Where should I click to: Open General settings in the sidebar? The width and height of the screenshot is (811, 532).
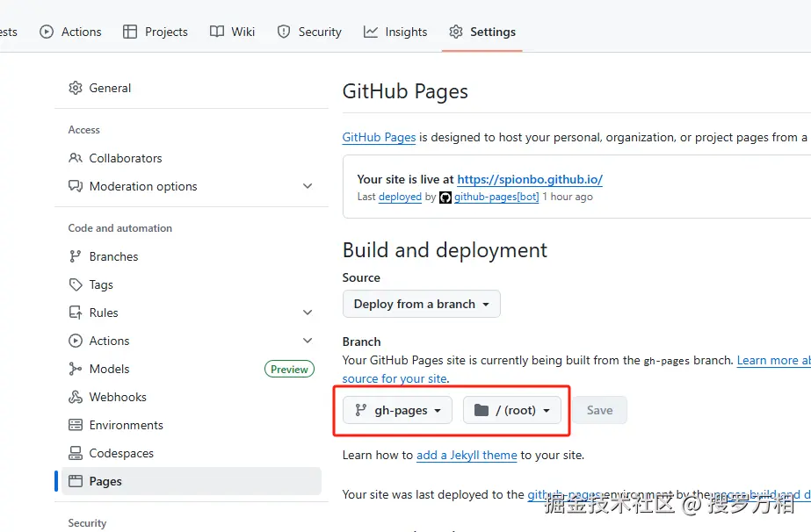[x=192, y=88]
